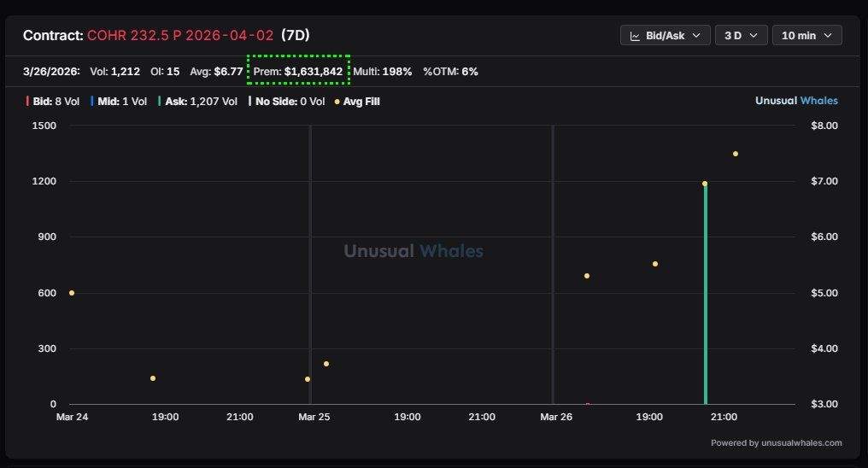
Task: Expand the 3 D time range dropdown
Action: [740, 36]
